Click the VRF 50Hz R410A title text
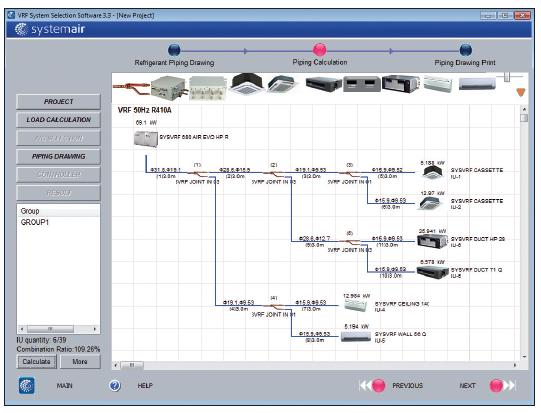541x413 pixels. [145, 110]
